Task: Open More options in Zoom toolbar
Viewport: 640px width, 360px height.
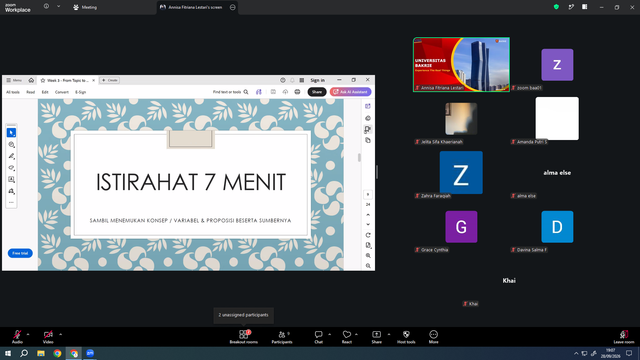Action: coord(433,336)
